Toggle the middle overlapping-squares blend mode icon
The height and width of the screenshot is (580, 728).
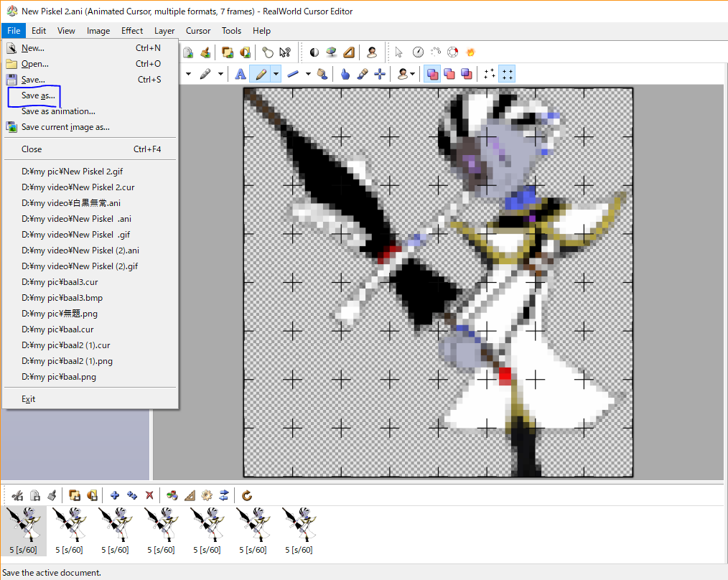pyautogui.click(x=449, y=74)
